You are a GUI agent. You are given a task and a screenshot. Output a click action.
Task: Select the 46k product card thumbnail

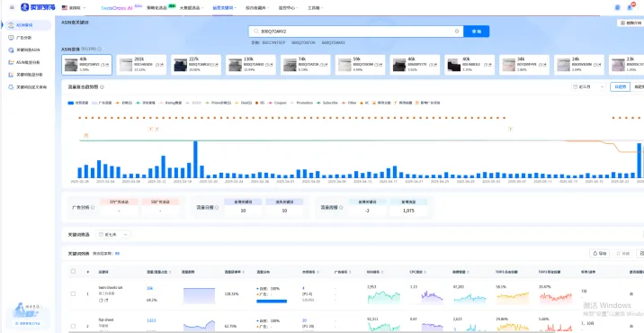tap(399, 65)
